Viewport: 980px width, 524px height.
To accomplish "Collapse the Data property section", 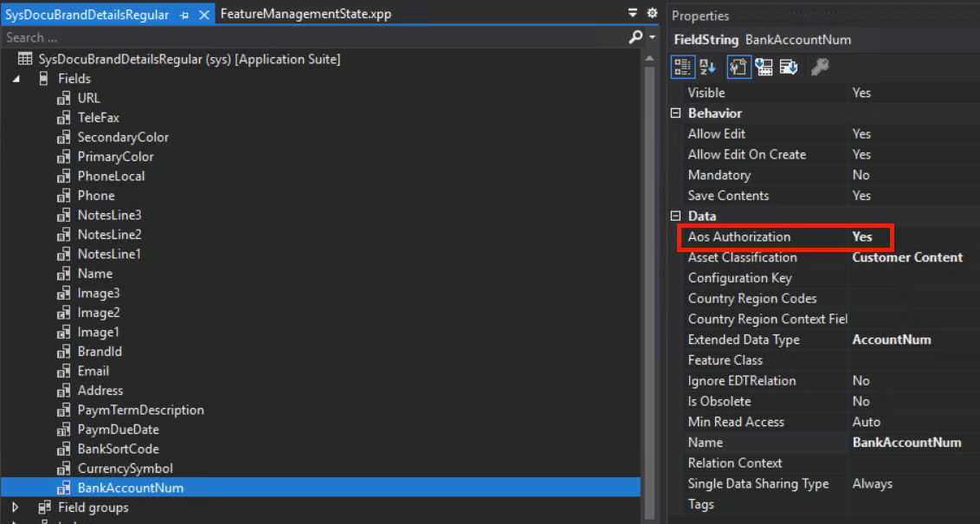I will 675,217.
